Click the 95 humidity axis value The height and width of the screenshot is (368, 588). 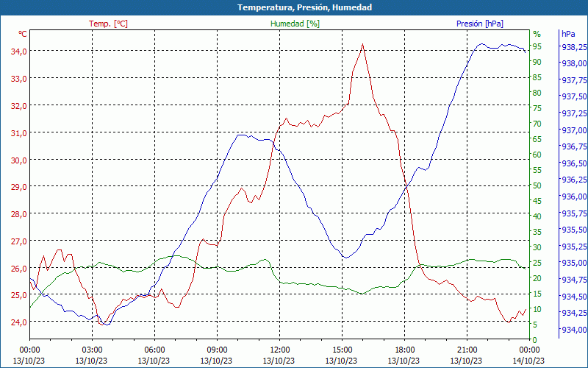(x=537, y=46)
